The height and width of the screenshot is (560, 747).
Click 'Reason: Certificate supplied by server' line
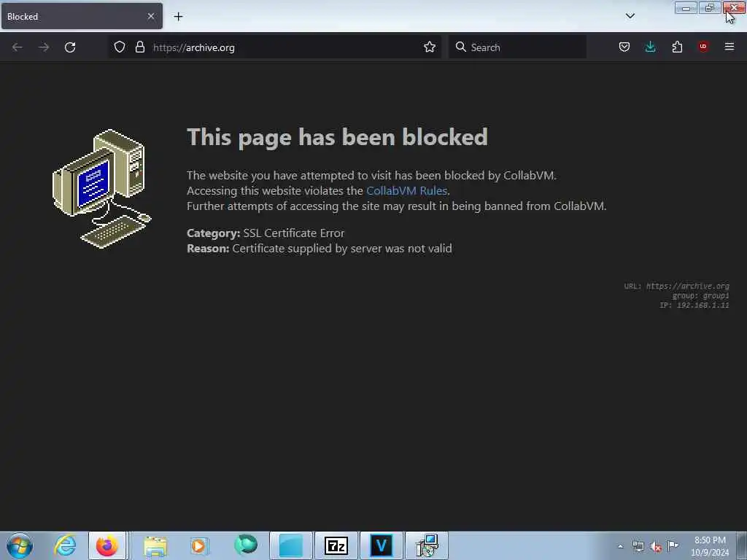[320, 248]
